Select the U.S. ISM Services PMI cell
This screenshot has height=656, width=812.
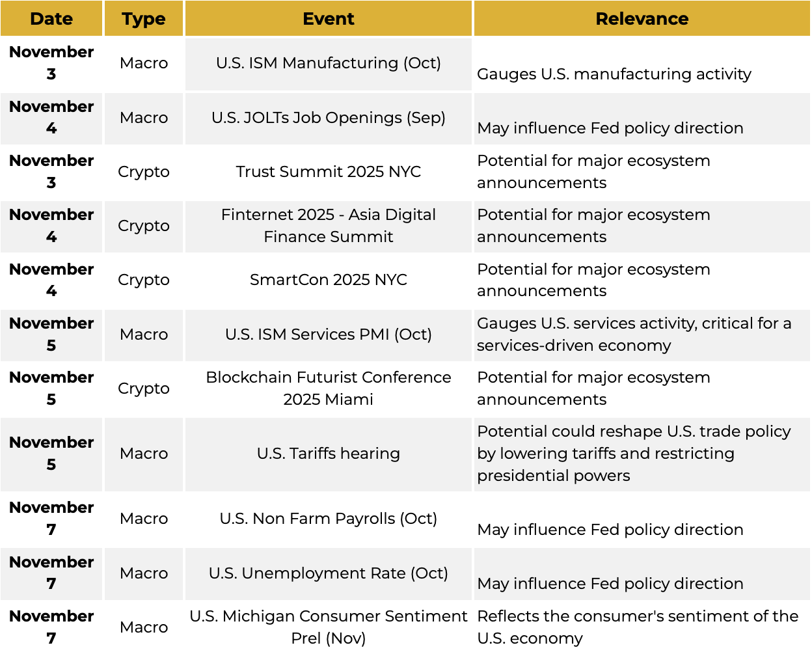(x=328, y=335)
